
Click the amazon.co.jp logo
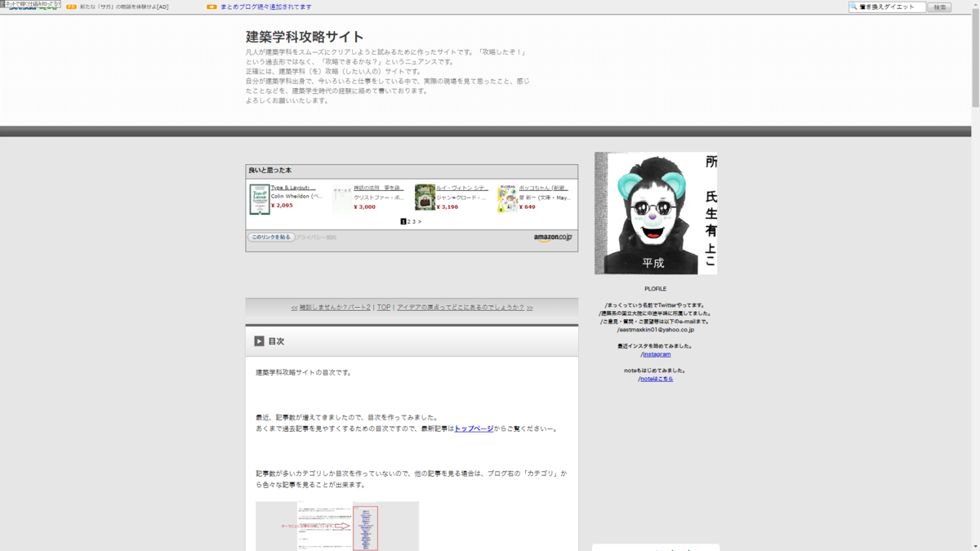click(x=553, y=238)
